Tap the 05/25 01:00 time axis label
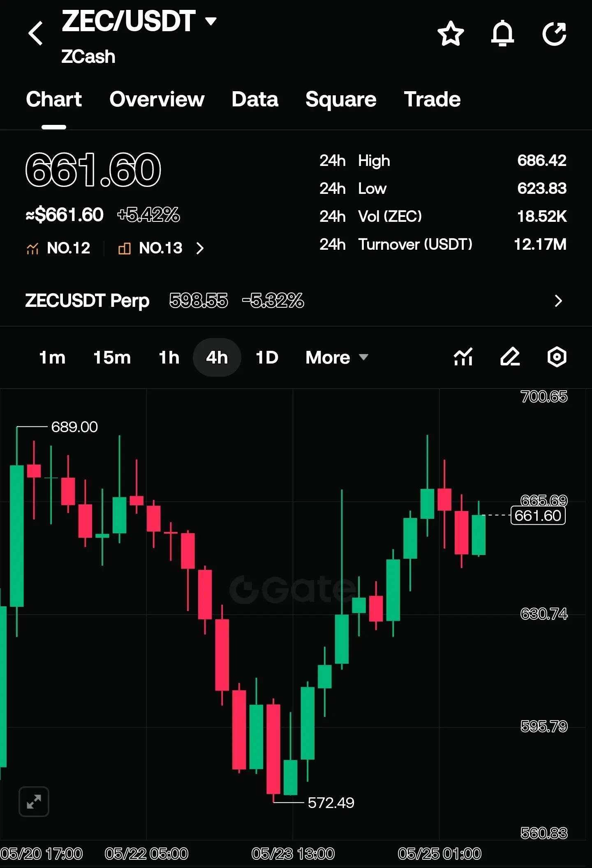Screen dimensions: 592x868 tap(439, 854)
